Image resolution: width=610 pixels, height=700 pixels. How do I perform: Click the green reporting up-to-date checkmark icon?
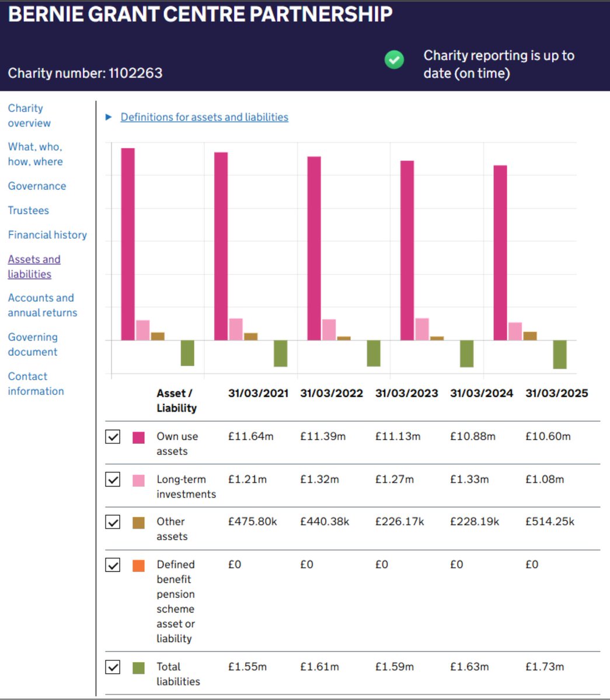[x=395, y=60]
